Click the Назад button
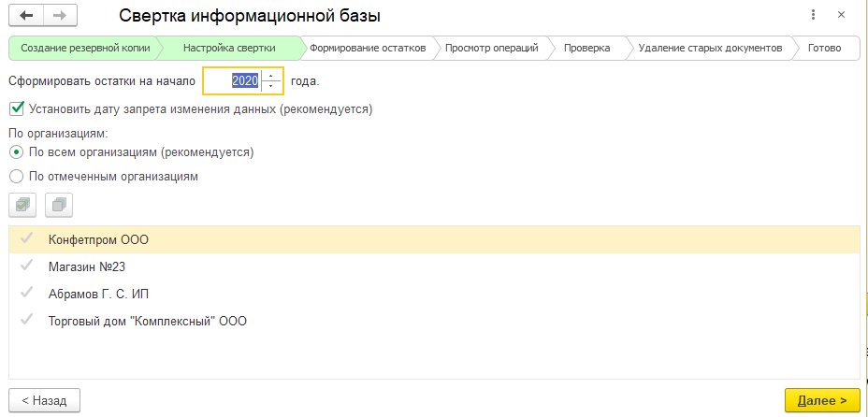Image resolution: width=868 pixels, height=417 pixels. pos(44,400)
